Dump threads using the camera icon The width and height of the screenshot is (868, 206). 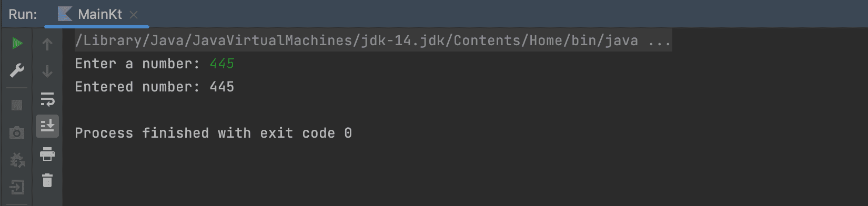17,132
